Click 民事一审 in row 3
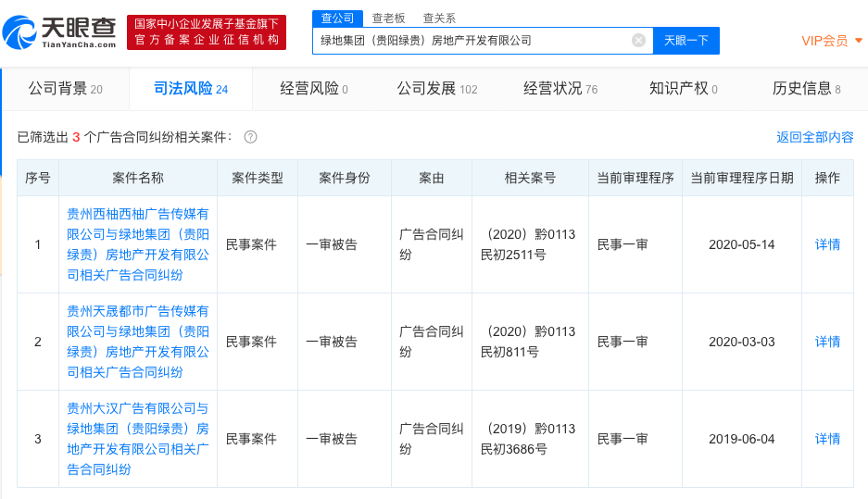Image resolution: width=868 pixels, height=499 pixels. (x=623, y=439)
